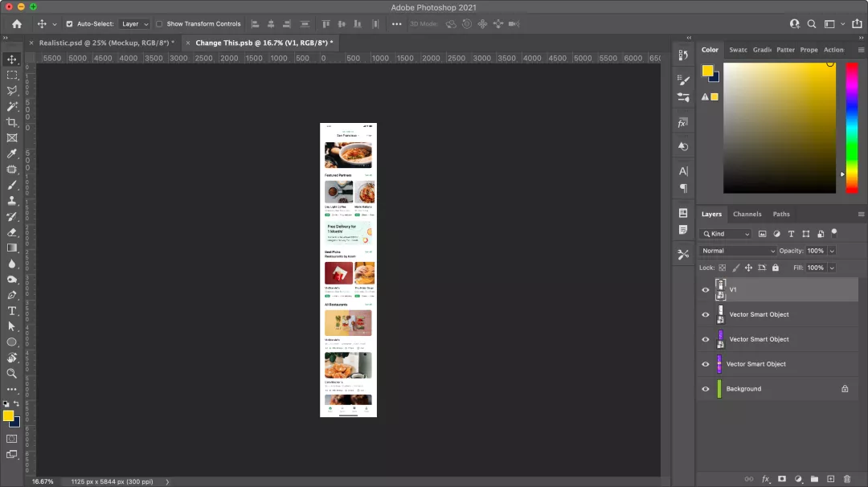Click the yellow foreground color swatch in toolbar
This screenshot has height=487, width=868.
[8, 415]
